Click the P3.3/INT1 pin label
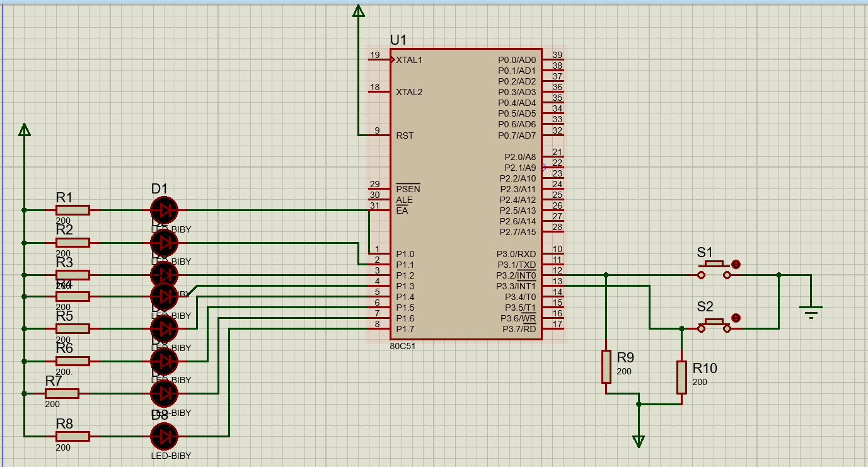The image size is (868, 467). click(516, 286)
